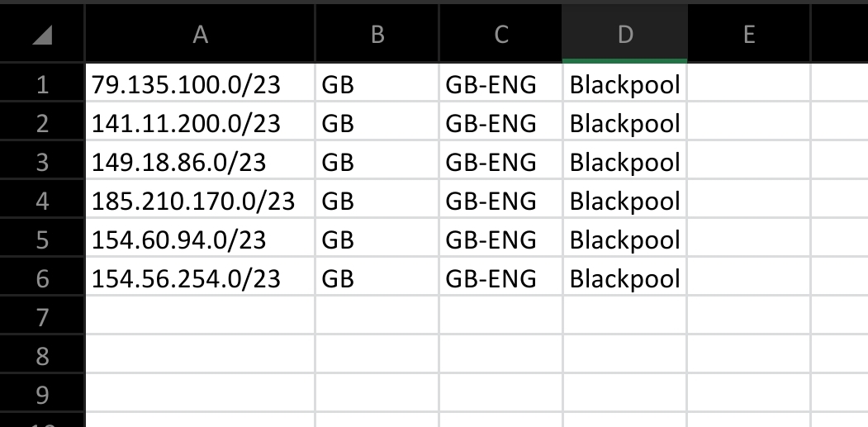Screen dimensions: 868x427
Task: Click empty cell E1
Action: click(x=749, y=83)
